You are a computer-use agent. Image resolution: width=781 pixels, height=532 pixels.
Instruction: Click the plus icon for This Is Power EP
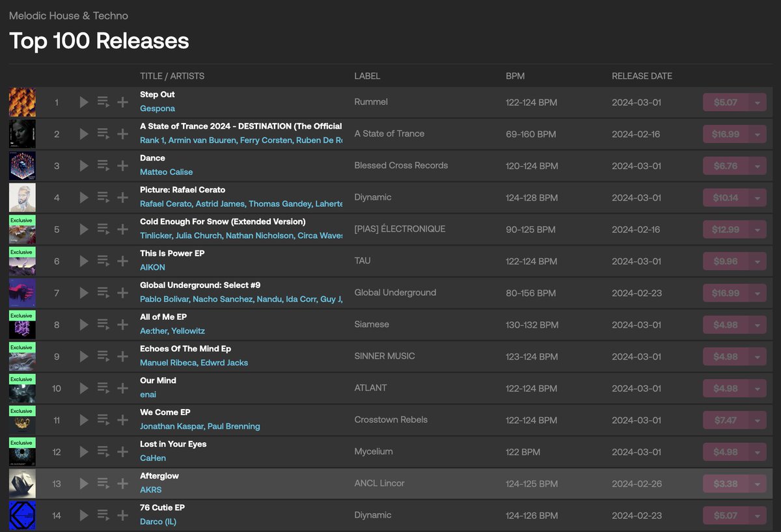tap(122, 261)
